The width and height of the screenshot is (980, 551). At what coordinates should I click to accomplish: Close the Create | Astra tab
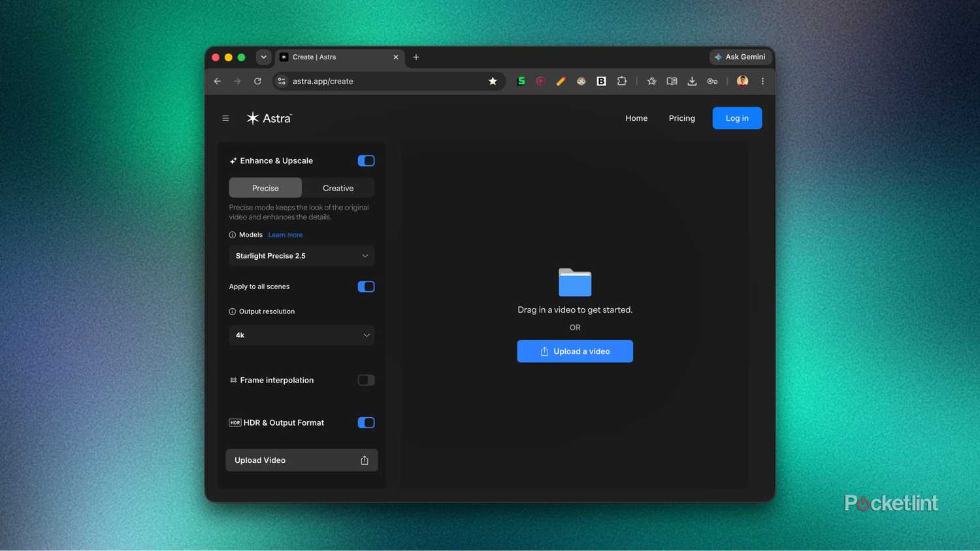pyautogui.click(x=396, y=57)
